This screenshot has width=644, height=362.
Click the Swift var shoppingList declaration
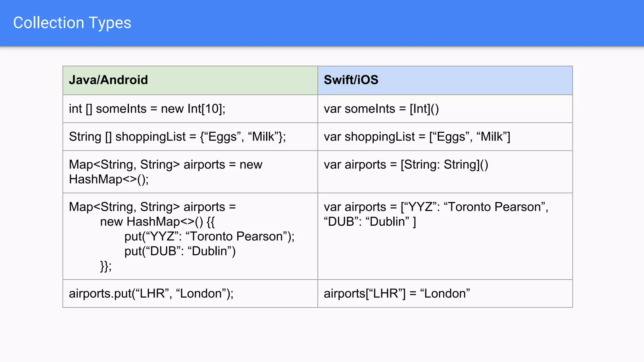(x=417, y=137)
